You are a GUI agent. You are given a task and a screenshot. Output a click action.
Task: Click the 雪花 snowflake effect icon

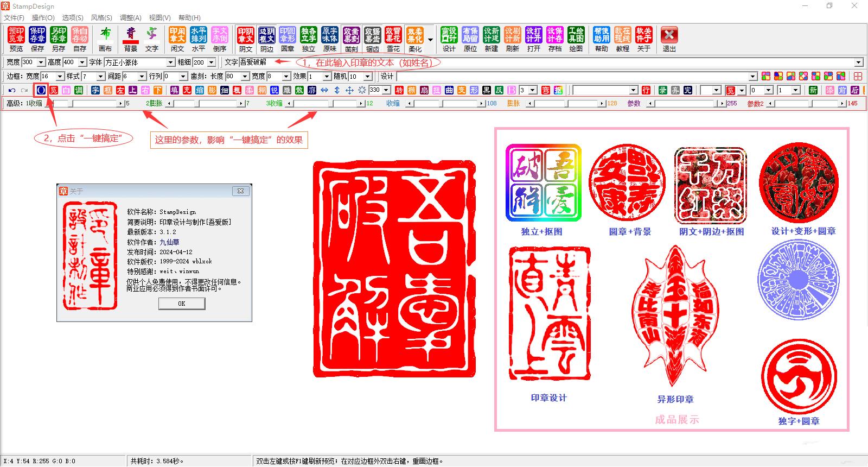tap(393, 39)
